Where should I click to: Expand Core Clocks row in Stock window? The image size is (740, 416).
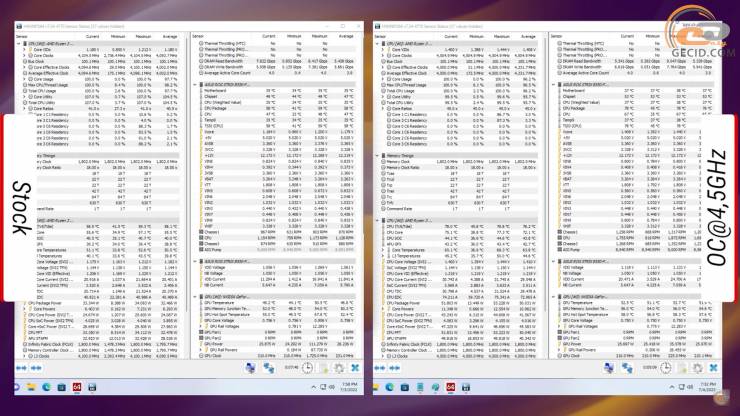click(25, 55)
